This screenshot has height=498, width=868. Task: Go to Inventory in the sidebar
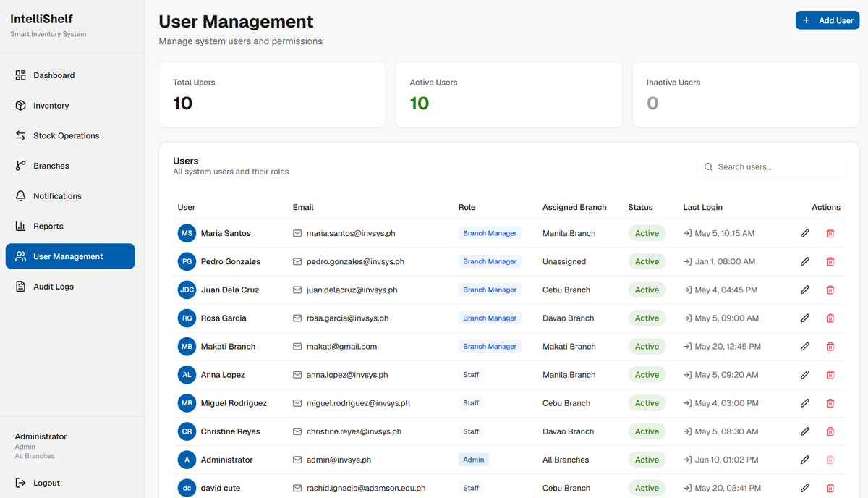click(x=70, y=106)
